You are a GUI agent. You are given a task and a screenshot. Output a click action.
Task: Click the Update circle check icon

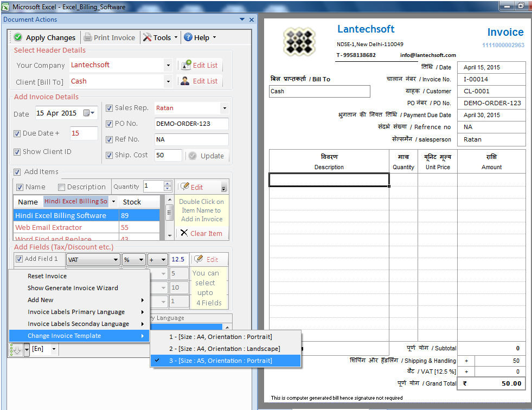coord(193,156)
